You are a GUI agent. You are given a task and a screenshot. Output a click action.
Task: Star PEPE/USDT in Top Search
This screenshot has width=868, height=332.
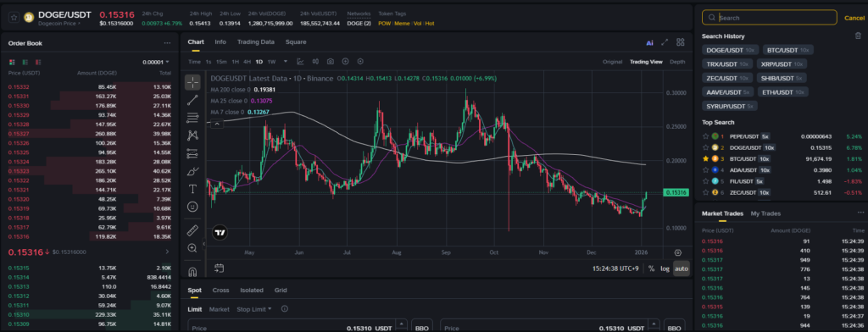point(706,136)
